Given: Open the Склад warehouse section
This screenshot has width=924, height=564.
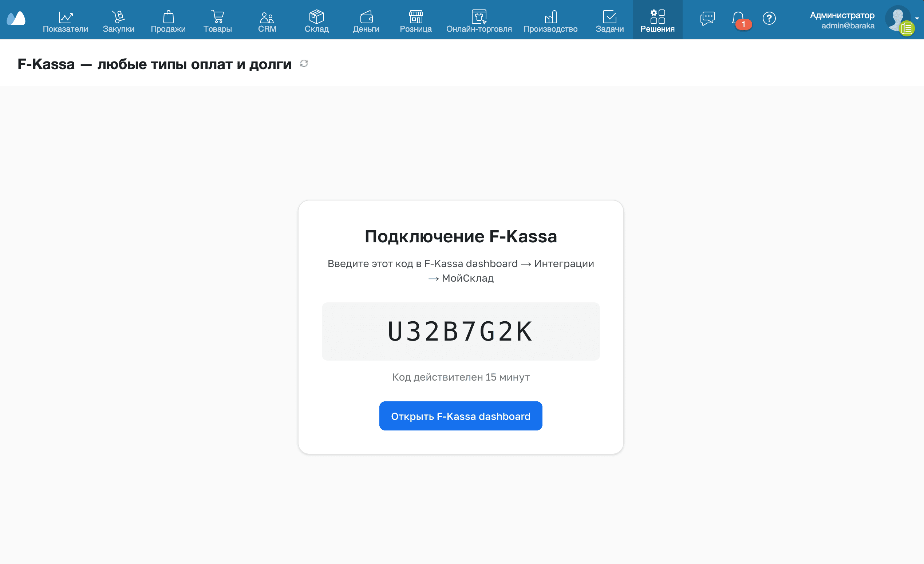Looking at the screenshot, I should click(x=316, y=21).
